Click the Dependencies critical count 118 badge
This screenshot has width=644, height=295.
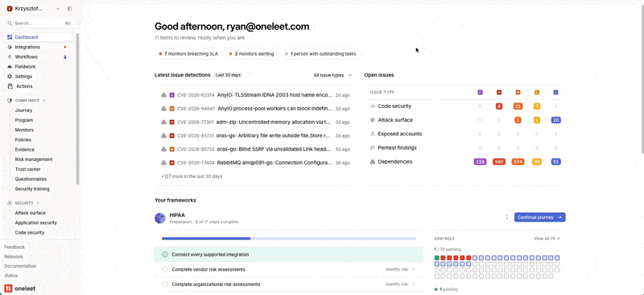[x=480, y=162]
